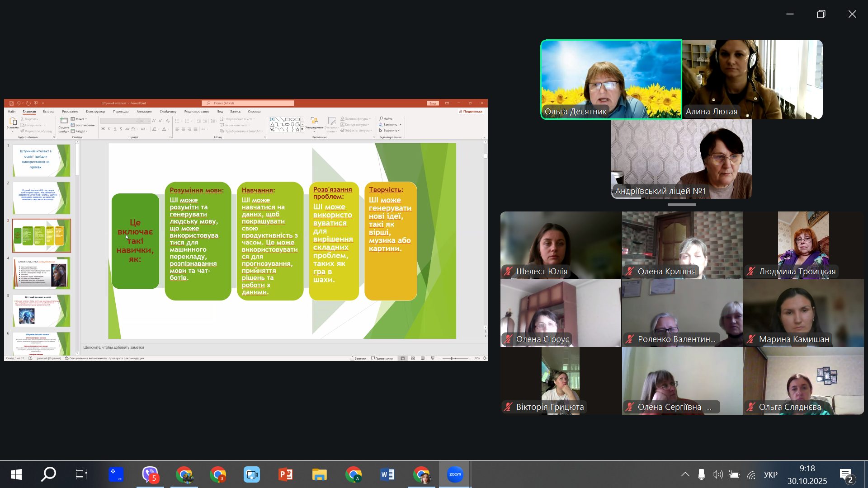Viewport: 868px width, 488px height.
Task: Toggle normal view in status bar
Action: tap(403, 358)
